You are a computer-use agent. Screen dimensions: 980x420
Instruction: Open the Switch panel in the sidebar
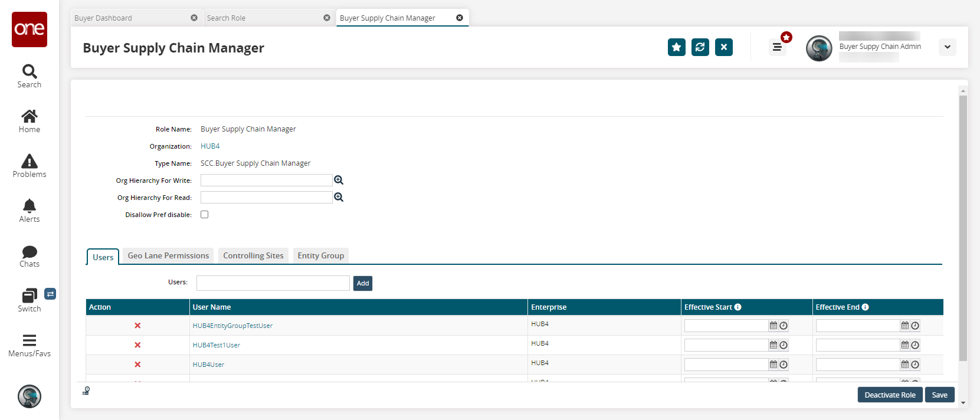click(30, 300)
